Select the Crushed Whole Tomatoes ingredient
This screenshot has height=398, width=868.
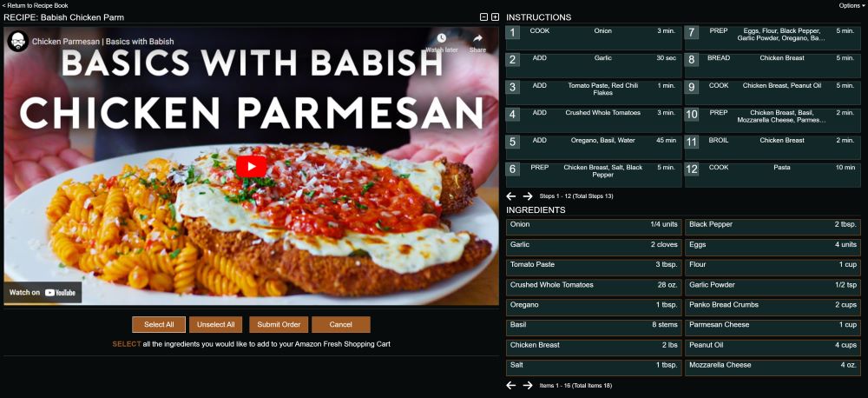click(594, 288)
